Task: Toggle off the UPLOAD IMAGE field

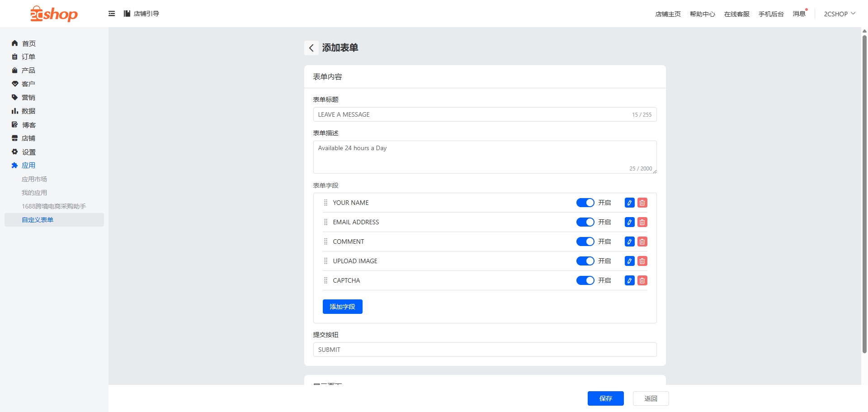Action: (585, 261)
